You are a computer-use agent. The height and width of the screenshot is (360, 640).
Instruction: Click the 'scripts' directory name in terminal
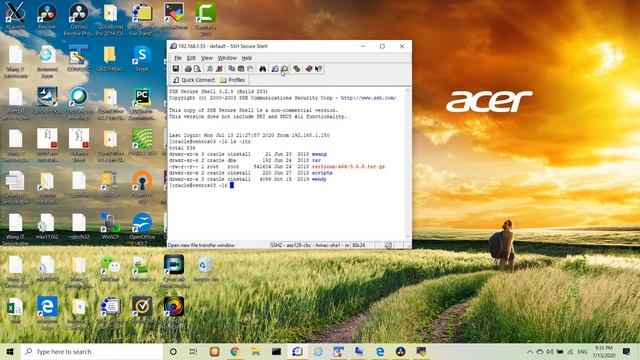click(322, 173)
